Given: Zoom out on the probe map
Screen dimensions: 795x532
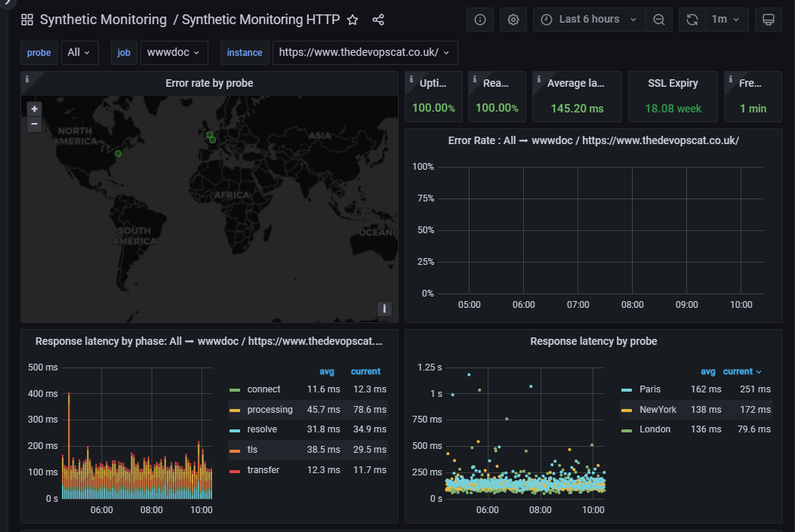Looking at the screenshot, I should [35, 124].
